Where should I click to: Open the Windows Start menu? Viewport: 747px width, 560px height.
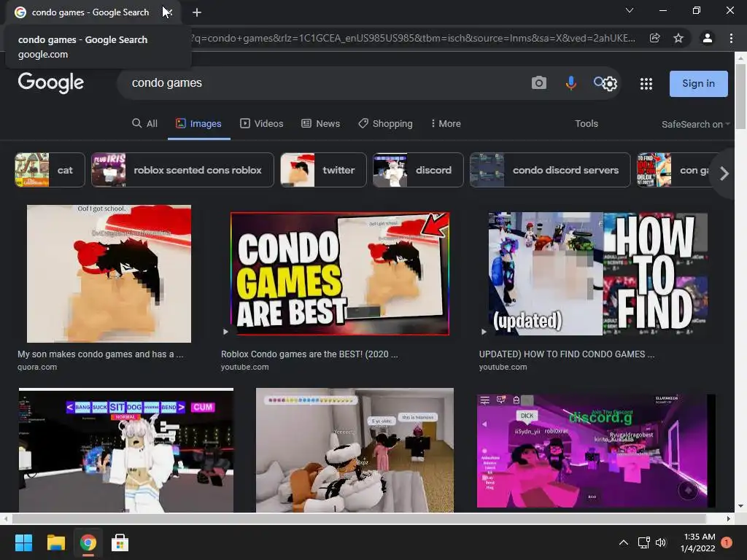pos(23,542)
